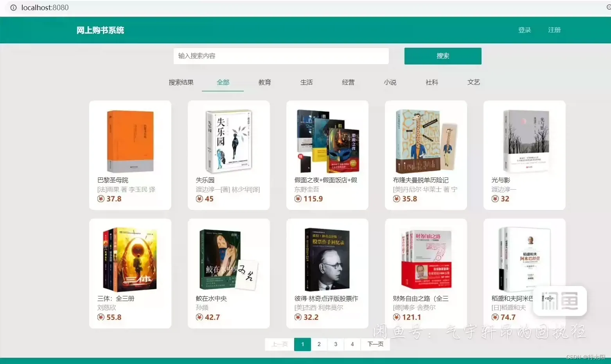Click the yen icon beside price 121.1
Image resolution: width=611 pixels, height=364 pixels.
397,317
